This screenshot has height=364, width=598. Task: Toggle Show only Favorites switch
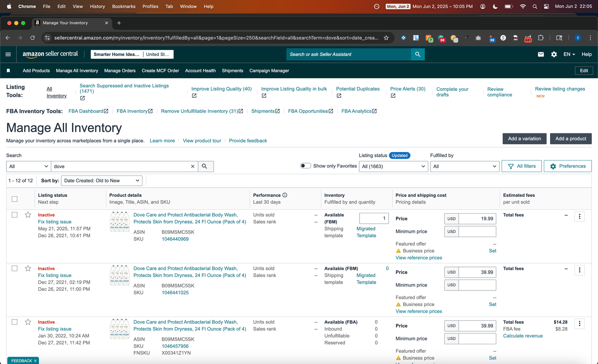(x=306, y=166)
